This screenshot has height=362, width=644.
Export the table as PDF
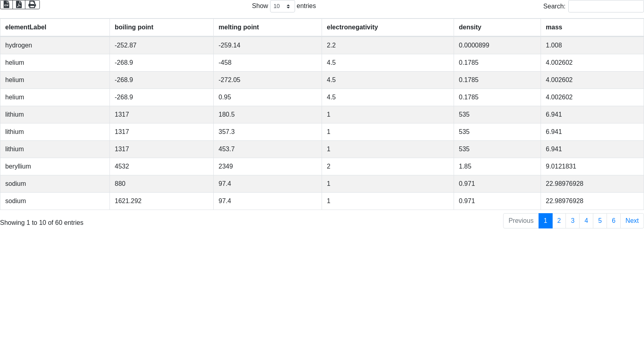tap(19, 4)
